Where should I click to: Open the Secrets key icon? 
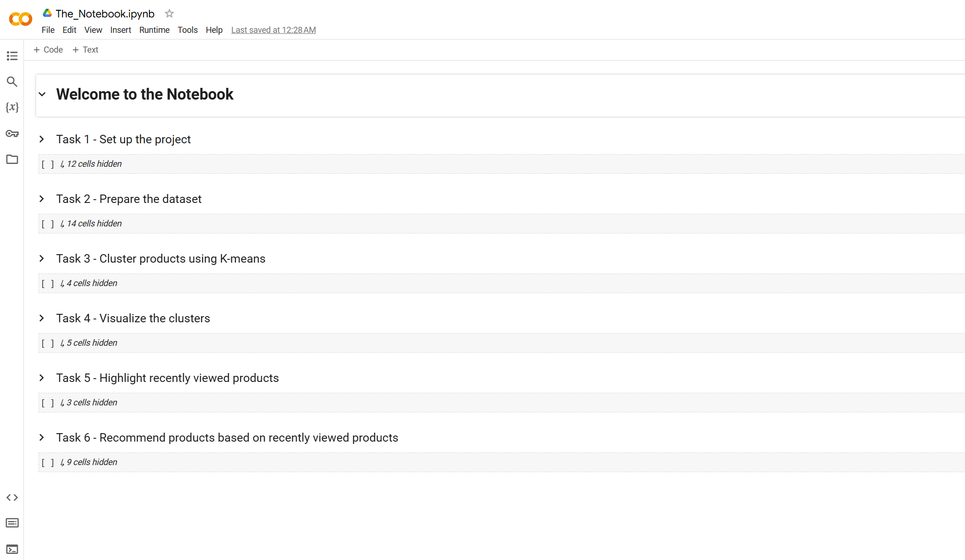pos(12,133)
